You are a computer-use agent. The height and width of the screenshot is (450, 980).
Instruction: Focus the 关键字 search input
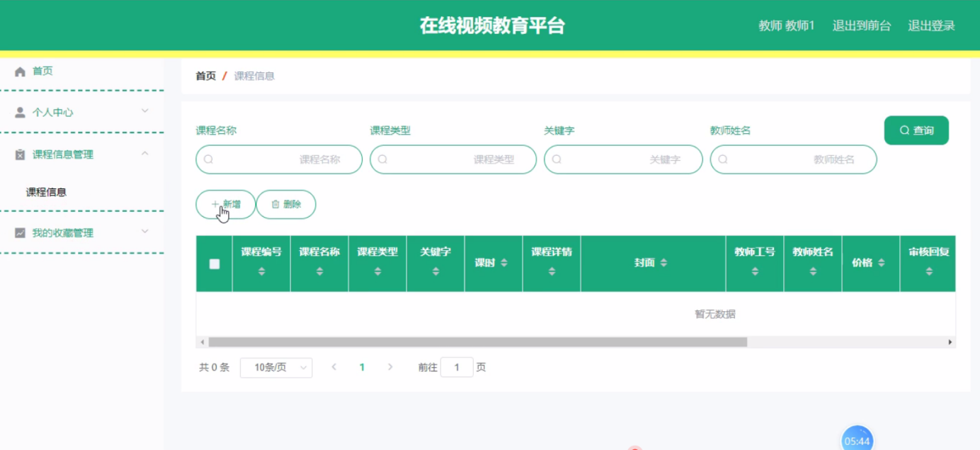[623, 159]
